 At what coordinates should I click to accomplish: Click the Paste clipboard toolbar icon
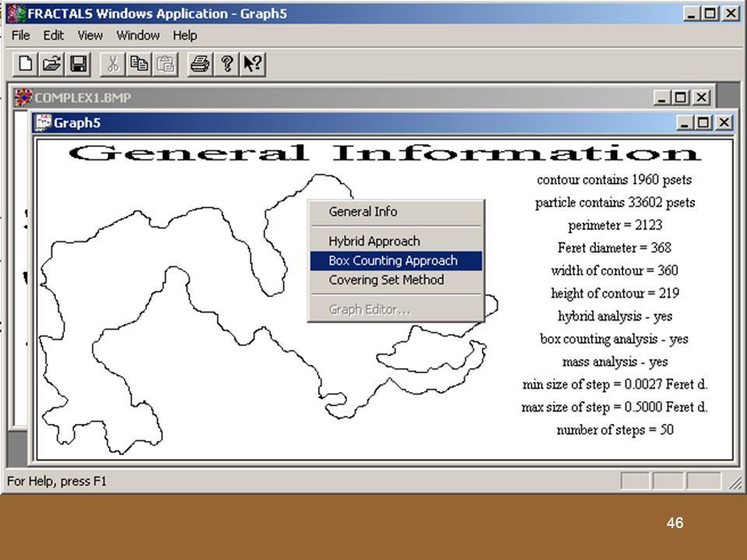tap(165, 64)
